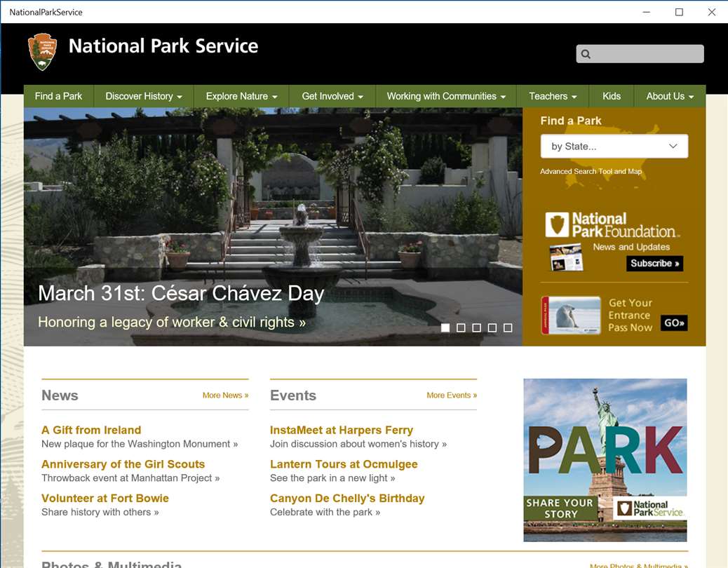Click the Get Your Entrance Pass Now text

coord(630,315)
